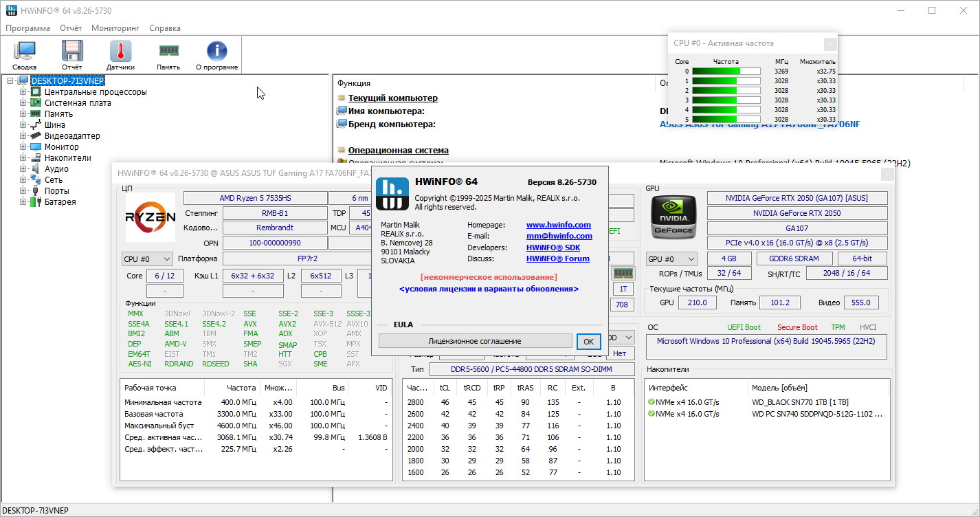Click the Операционная система heading
980x517 pixels.
click(398, 151)
